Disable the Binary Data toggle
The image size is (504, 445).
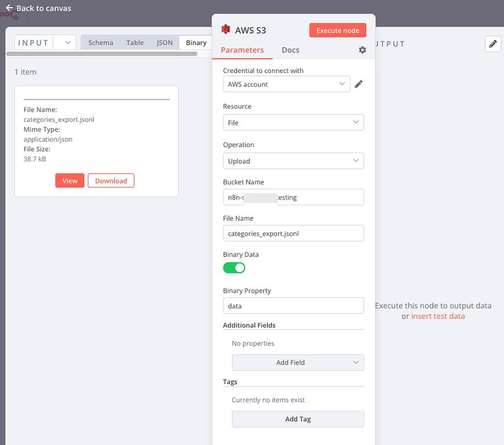point(234,268)
